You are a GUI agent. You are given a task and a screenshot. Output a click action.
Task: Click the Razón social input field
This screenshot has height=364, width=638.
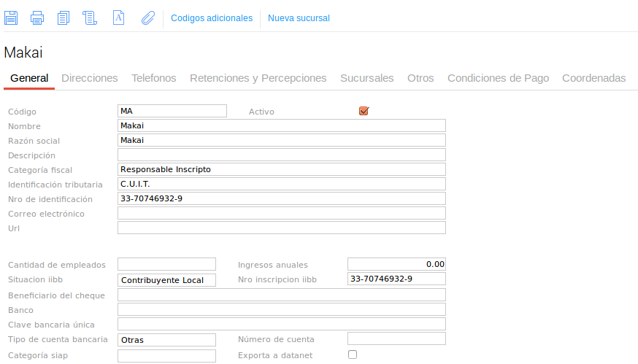pyautogui.click(x=282, y=140)
